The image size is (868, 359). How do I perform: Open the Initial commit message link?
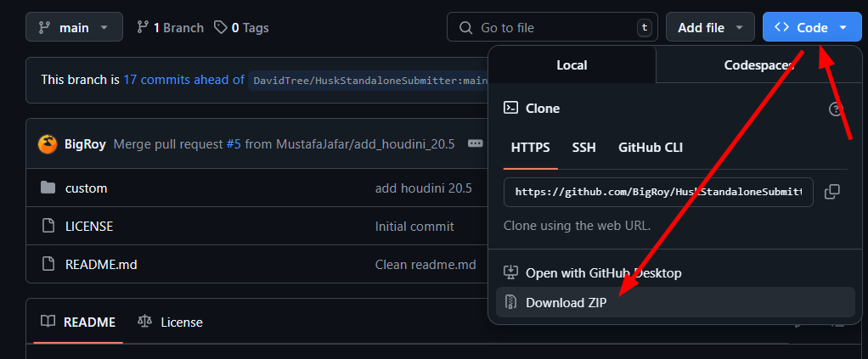[x=414, y=227]
